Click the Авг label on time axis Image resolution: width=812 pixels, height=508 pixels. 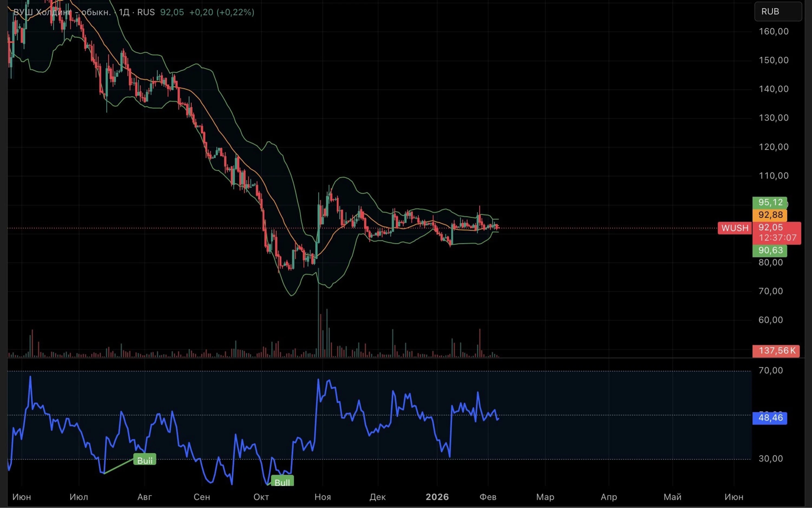pos(145,497)
